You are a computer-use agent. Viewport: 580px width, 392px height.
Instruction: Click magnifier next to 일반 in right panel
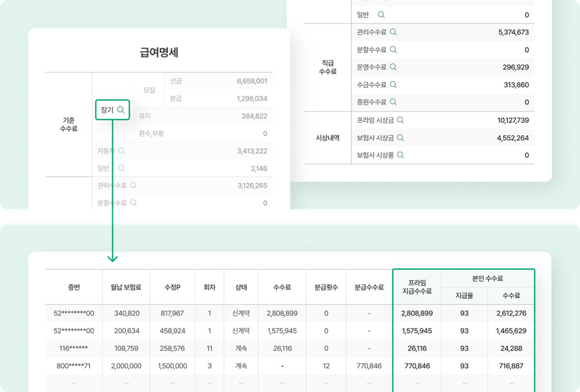381,15
